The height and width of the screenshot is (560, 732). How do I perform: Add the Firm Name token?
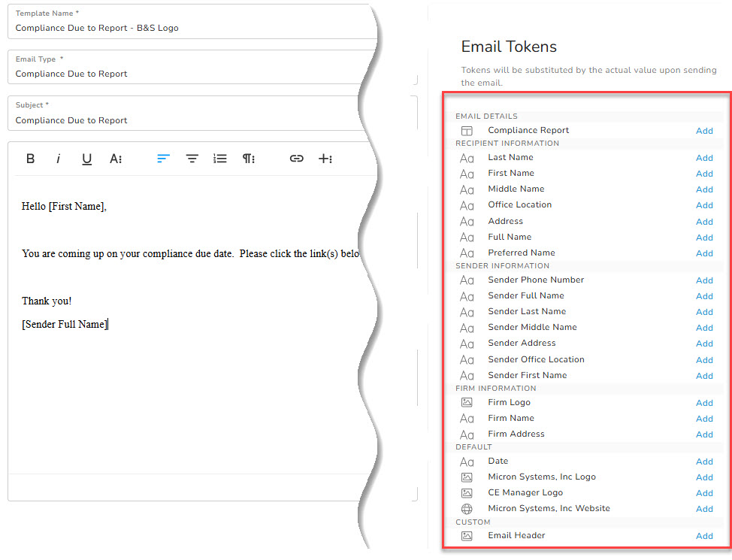tap(704, 419)
